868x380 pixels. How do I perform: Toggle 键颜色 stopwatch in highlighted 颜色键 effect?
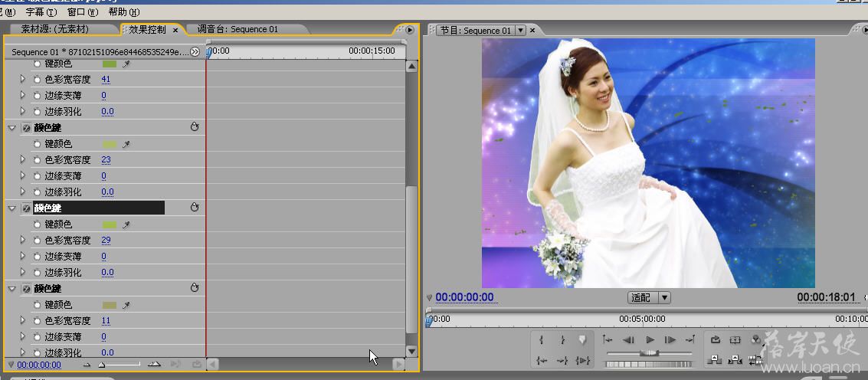coord(37,224)
